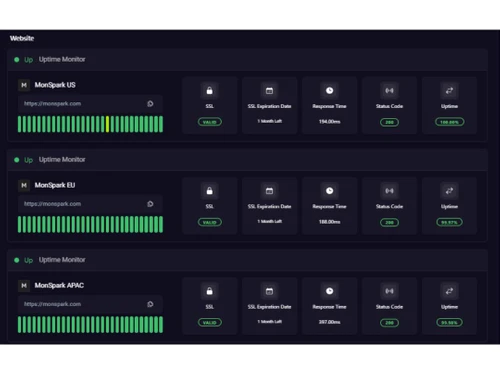Click the M logo beside MonSpark US
500x375 pixels.
click(24, 85)
